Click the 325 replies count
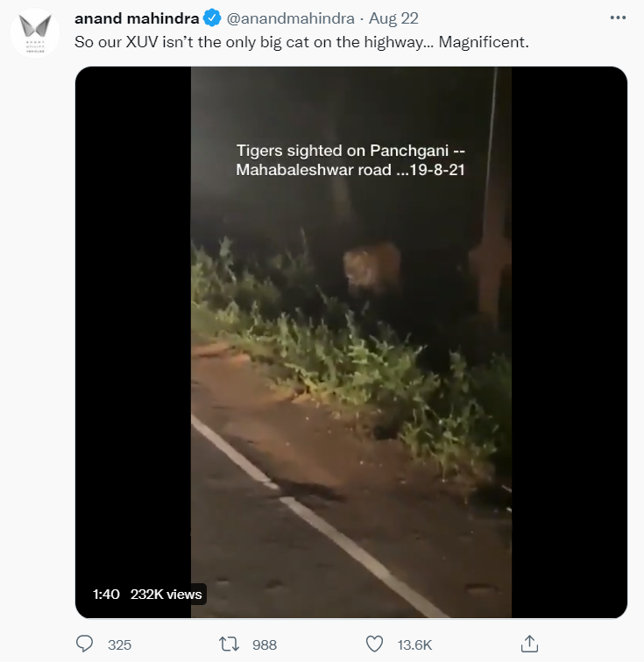The image size is (644, 662). click(x=119, y=644)
